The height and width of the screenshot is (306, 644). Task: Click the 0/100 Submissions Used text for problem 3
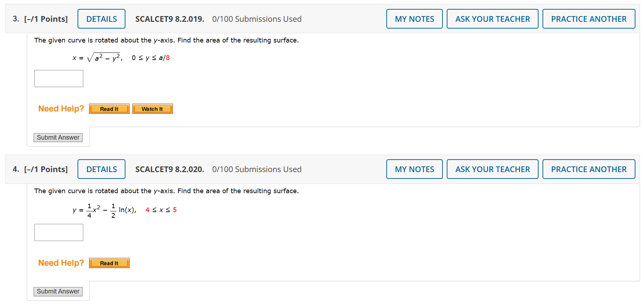257,19
